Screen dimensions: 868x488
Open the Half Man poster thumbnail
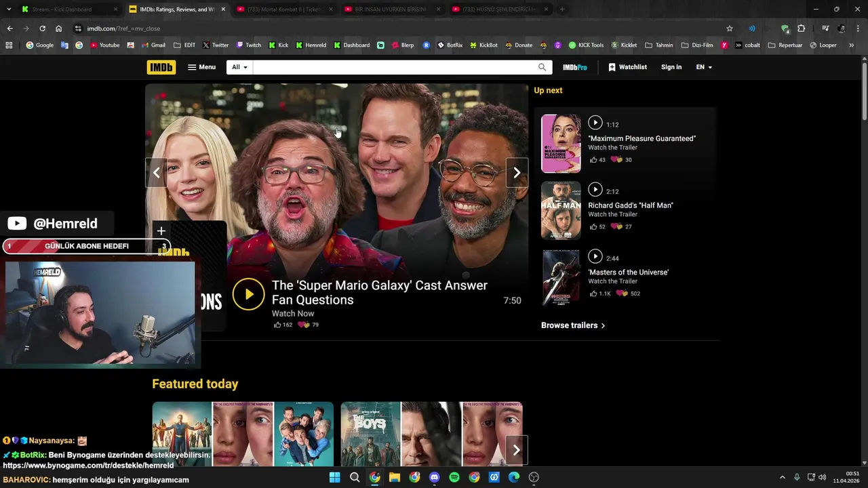pos(561,210)
